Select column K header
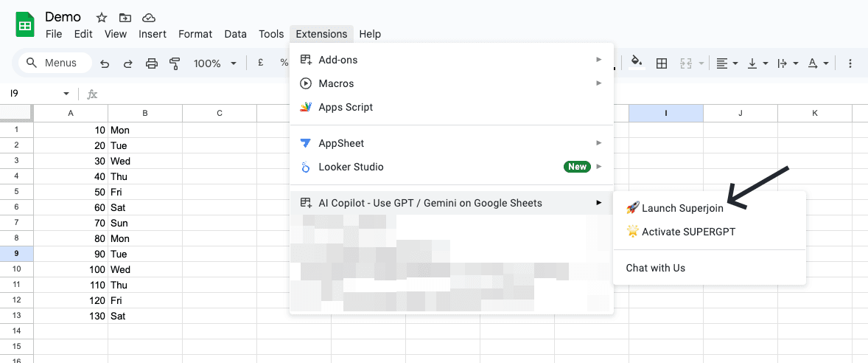The image size is (868, 363). tap(815, 113)
